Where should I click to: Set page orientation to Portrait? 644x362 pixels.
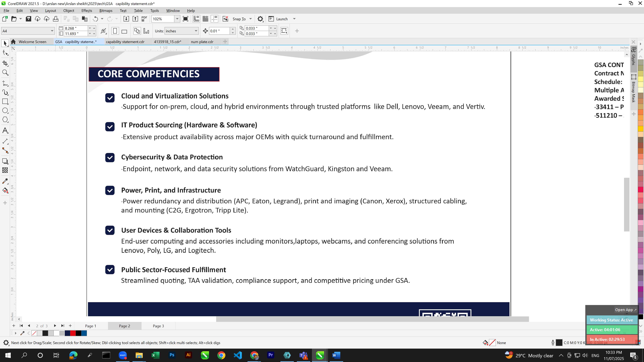pos(115,31)
